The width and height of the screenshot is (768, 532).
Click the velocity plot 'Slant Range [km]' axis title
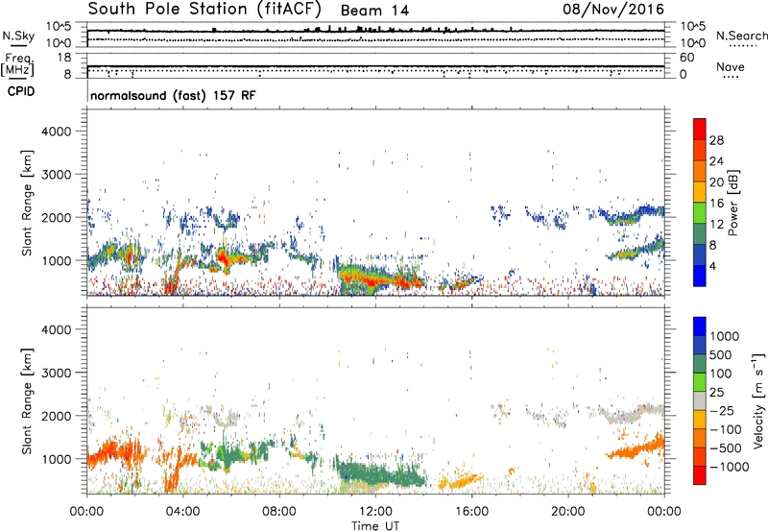[27, 401]
